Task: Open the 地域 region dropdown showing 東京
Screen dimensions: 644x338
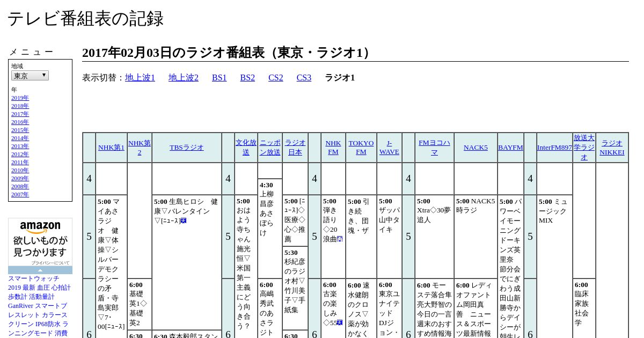Action: click(x=30, y=76)
